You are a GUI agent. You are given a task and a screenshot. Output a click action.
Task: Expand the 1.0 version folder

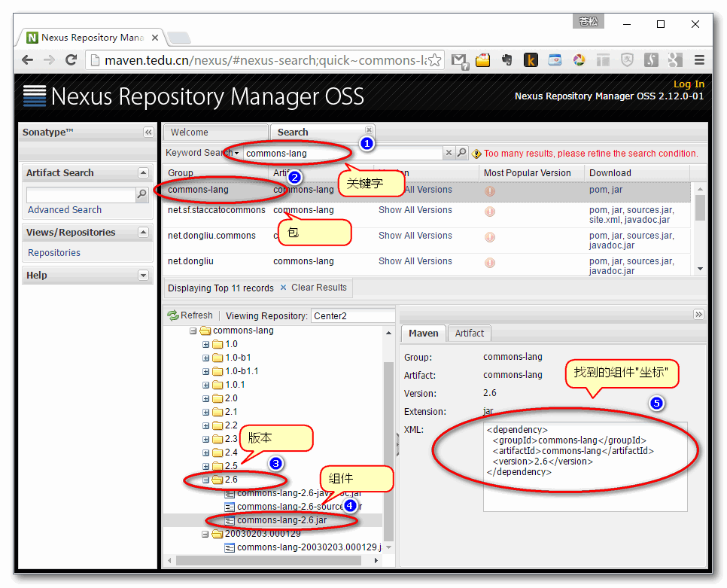(206, 345)
